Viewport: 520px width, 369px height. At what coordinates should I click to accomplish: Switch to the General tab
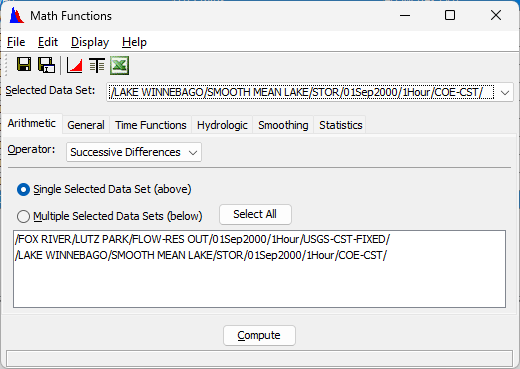[86, 125]
